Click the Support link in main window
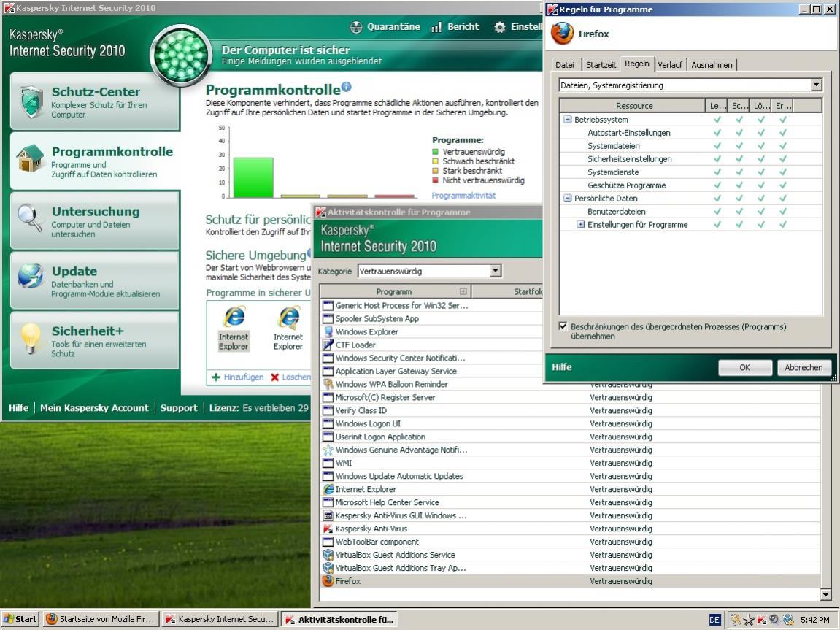Image resolution: width=840 pixels, height=630 pixels. 178,407
